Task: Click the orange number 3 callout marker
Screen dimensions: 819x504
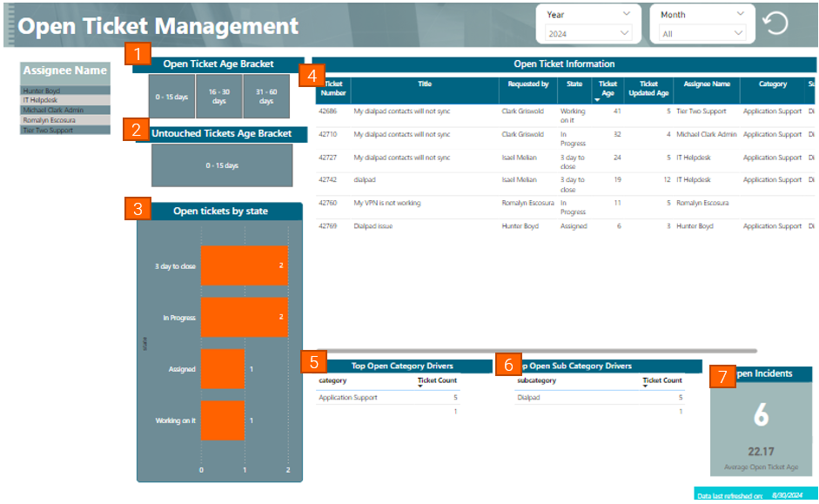Action: click(138, 209)
